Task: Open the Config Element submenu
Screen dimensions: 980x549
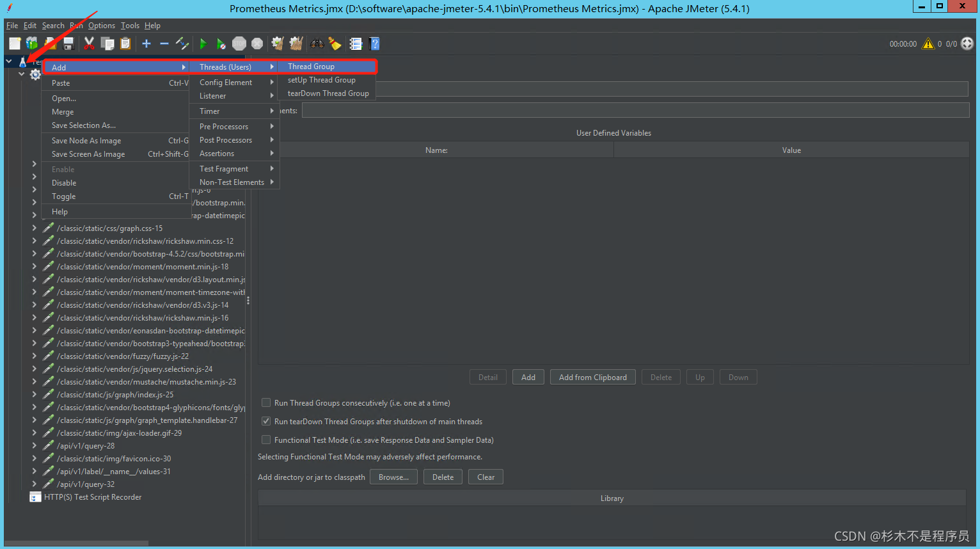Action: pyautogui.click(x=234, y=83)
